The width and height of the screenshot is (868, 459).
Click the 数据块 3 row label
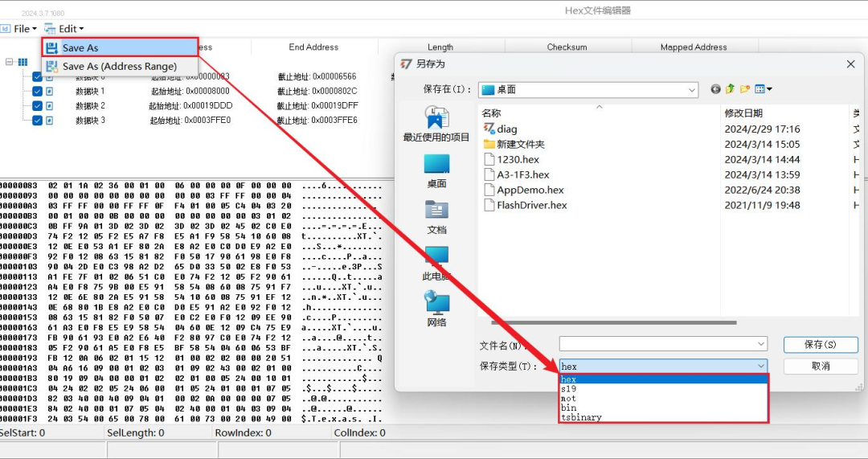(x=90, y=120)
